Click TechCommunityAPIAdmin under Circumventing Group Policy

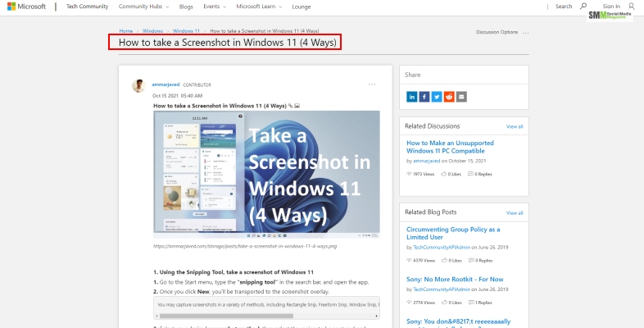click(442, 248)
